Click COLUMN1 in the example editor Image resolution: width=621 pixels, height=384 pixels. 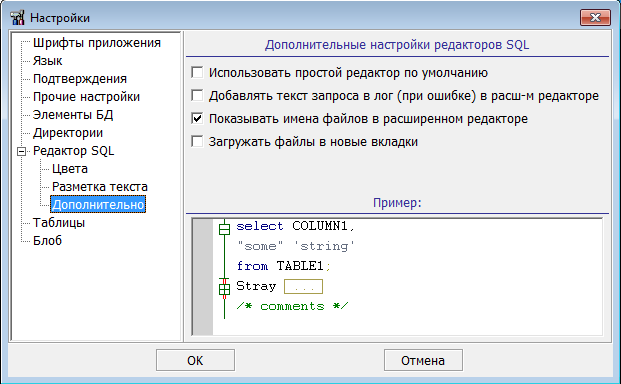[320, 226]
